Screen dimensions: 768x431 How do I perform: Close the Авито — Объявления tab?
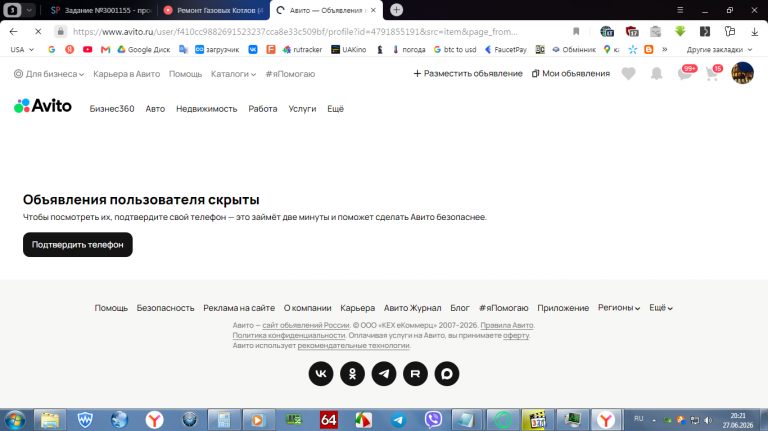coord(373,10)
